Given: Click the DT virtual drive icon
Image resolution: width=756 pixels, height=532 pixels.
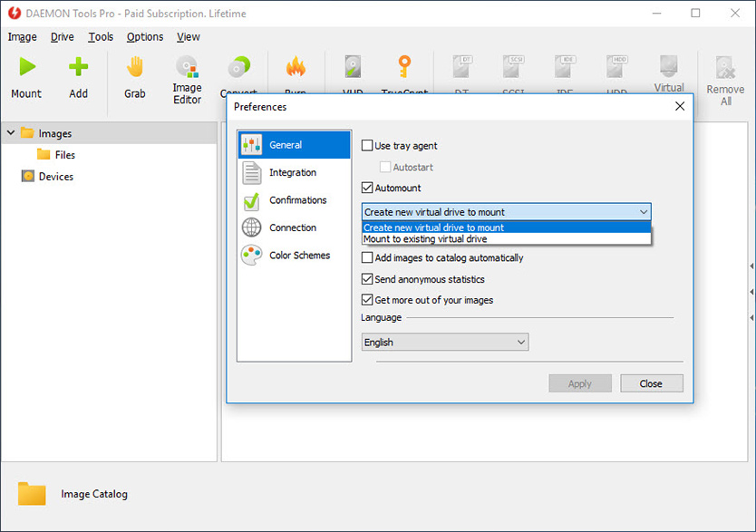Looking at the screenshot, I should 462,66.
